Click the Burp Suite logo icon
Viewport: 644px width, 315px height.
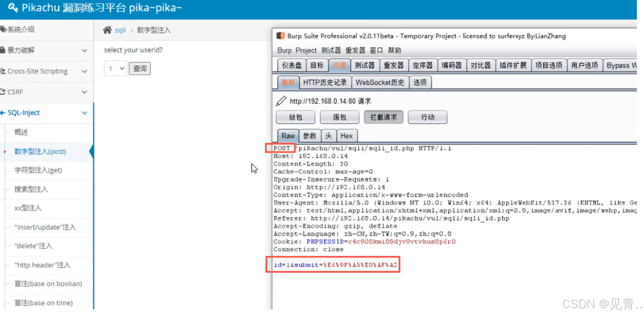point(281,36)
